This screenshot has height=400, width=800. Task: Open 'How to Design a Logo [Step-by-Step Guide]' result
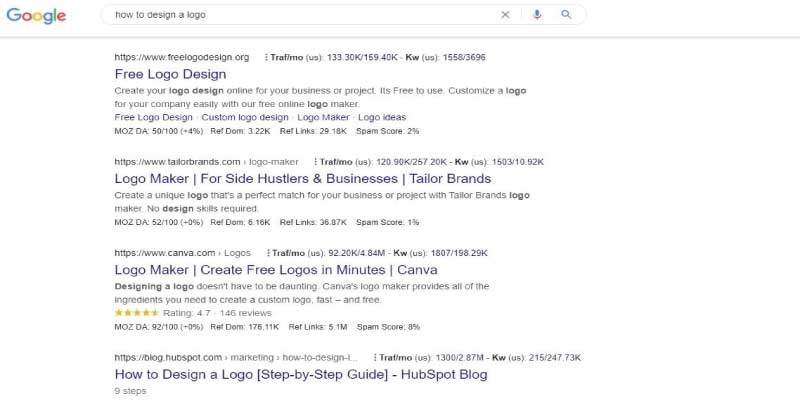301,374
